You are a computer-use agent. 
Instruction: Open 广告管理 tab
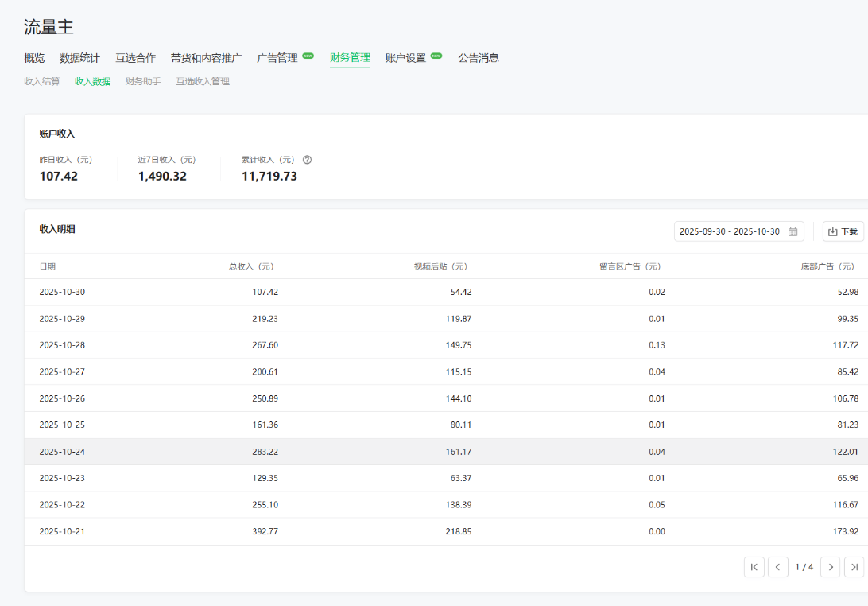[277, 58]
